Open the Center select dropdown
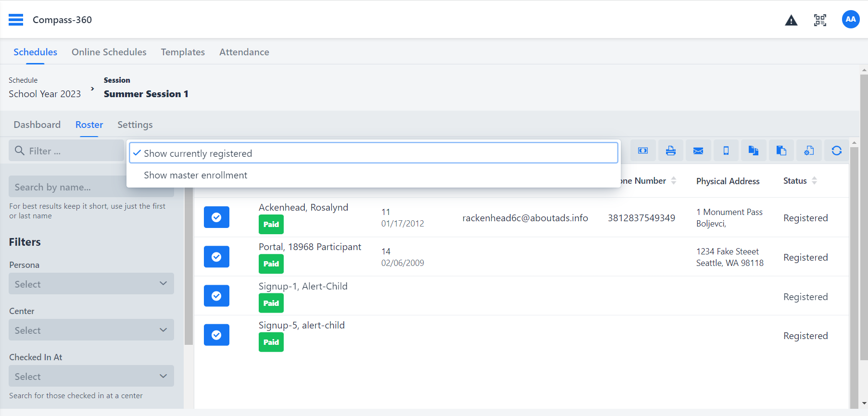Viewport: 868px width, 416px height. [x=91, y=330]
